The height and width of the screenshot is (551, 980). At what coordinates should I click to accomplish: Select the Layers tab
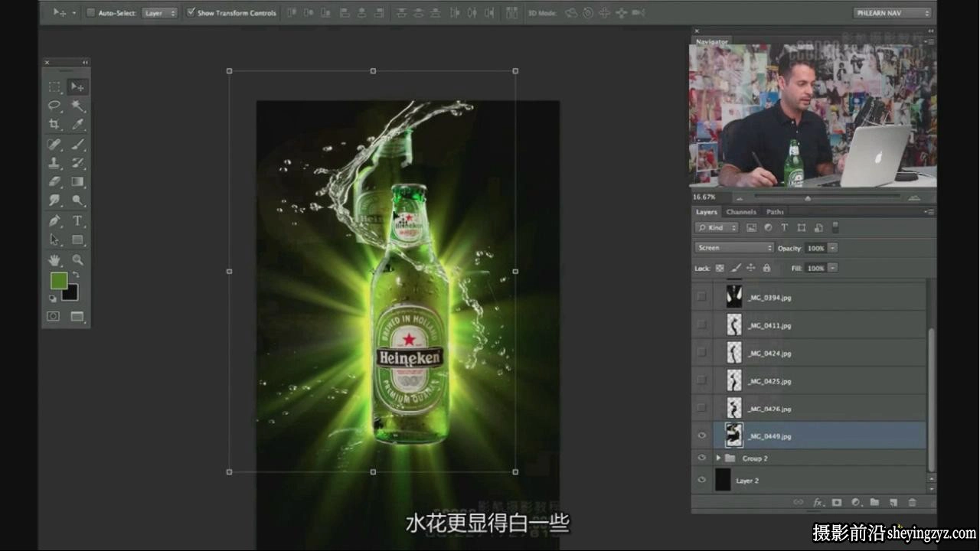click(x=706, y=212)
